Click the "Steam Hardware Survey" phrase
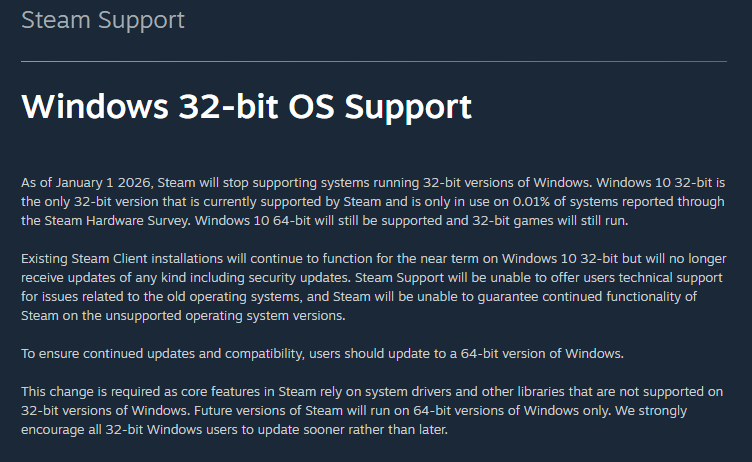Image resolution: width=752 pixels, height=462 pixels. 116,221
